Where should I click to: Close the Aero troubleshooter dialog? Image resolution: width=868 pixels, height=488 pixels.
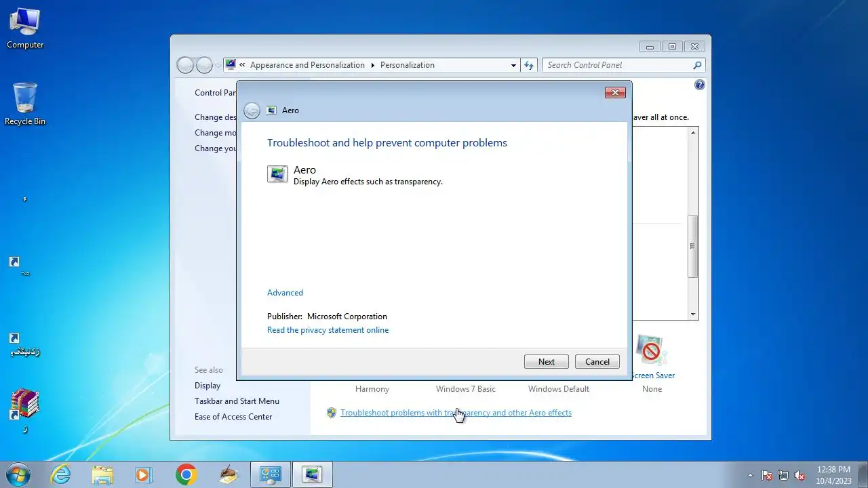615,92
